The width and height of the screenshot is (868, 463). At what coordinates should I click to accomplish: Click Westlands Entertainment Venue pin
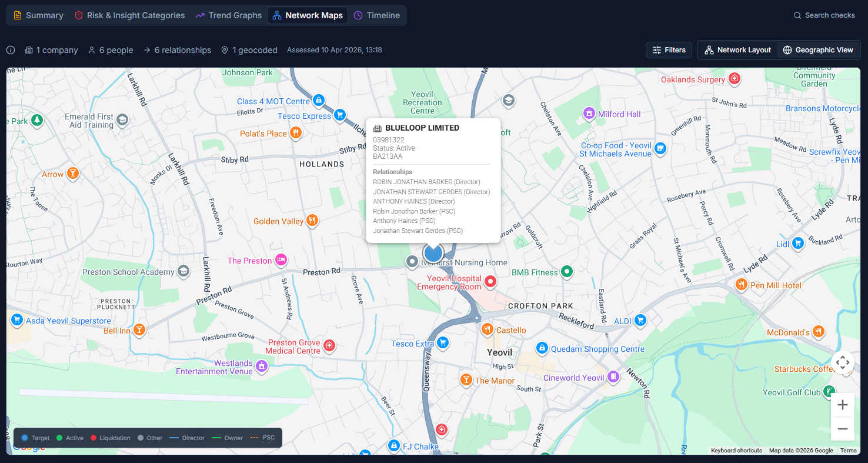[262, 367]
